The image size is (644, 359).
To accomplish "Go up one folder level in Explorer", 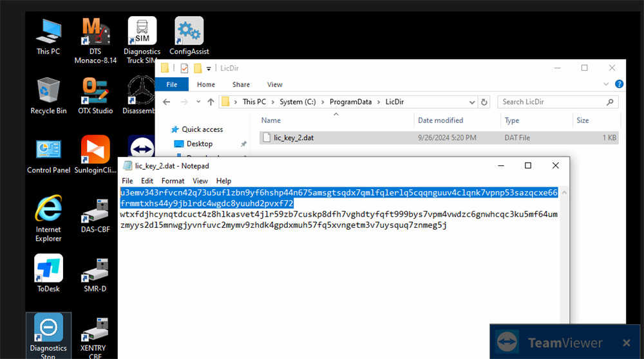I will 211,102.
